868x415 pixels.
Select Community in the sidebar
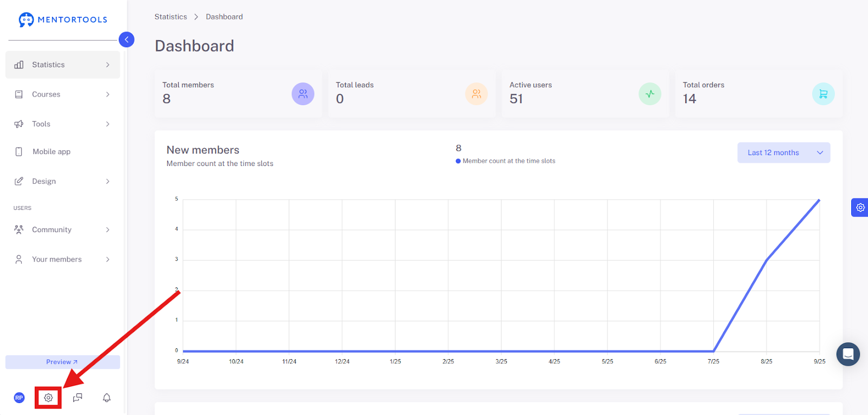click(62, 229)
